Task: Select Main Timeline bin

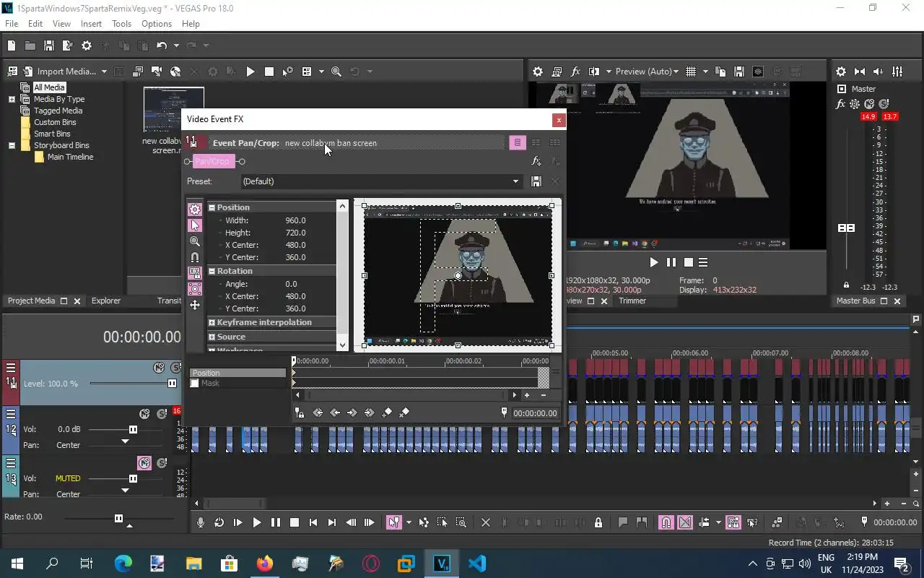Action: (x=70, y=157)
